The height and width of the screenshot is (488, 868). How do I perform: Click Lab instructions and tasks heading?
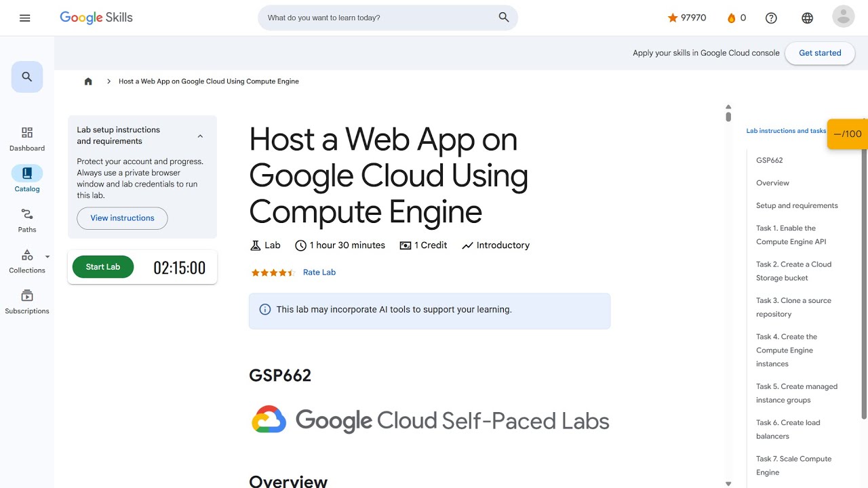pos(786,131)
